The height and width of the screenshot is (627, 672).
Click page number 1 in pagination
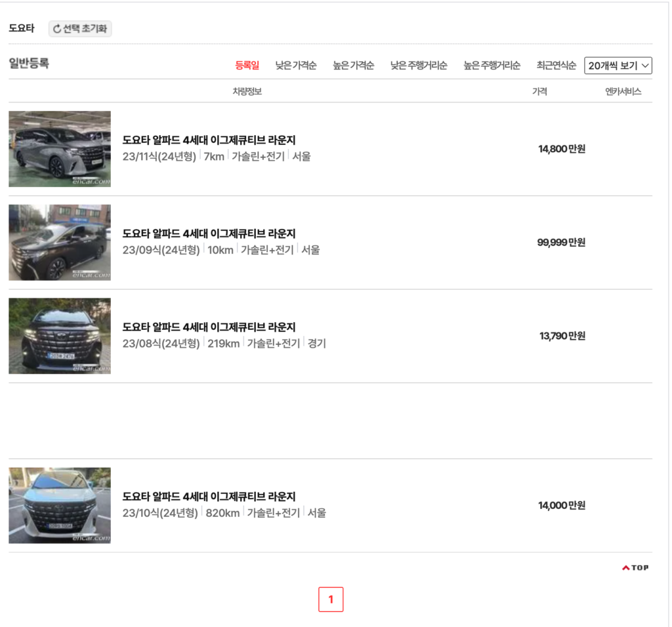(x=331, y=599)
